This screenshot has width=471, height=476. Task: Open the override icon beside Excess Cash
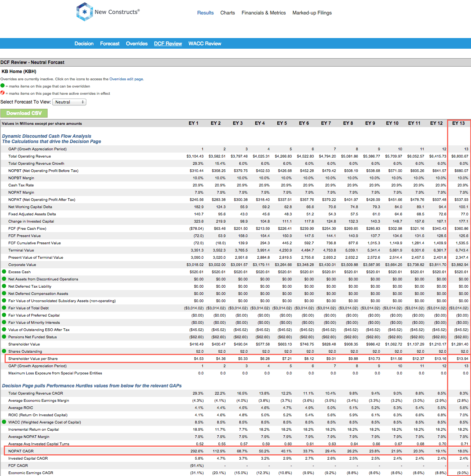click(4, 272)
